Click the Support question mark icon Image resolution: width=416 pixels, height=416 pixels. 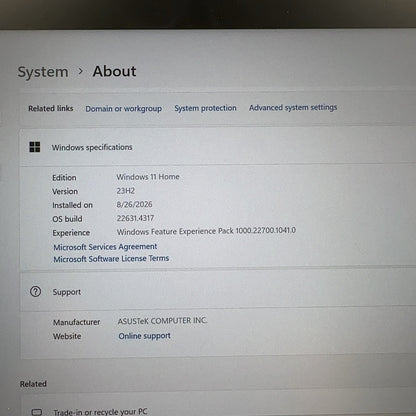point(35,292)
